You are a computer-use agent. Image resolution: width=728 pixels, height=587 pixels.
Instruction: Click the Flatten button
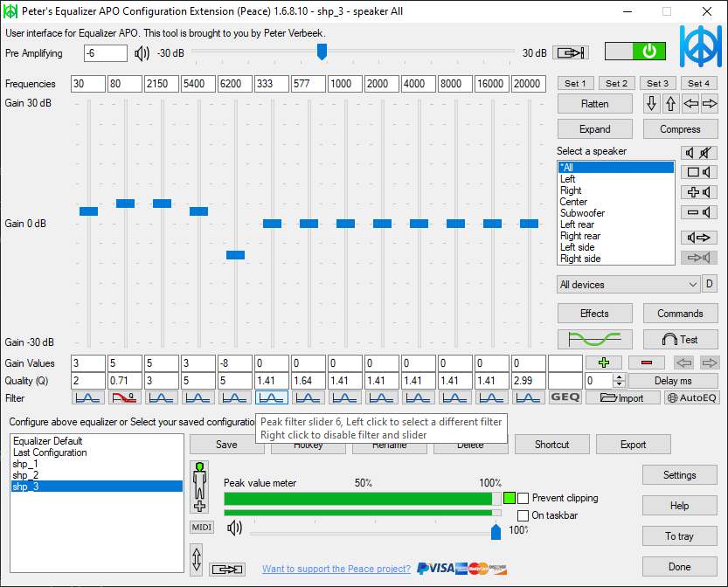pyautogui.click(x=595, y=104)
